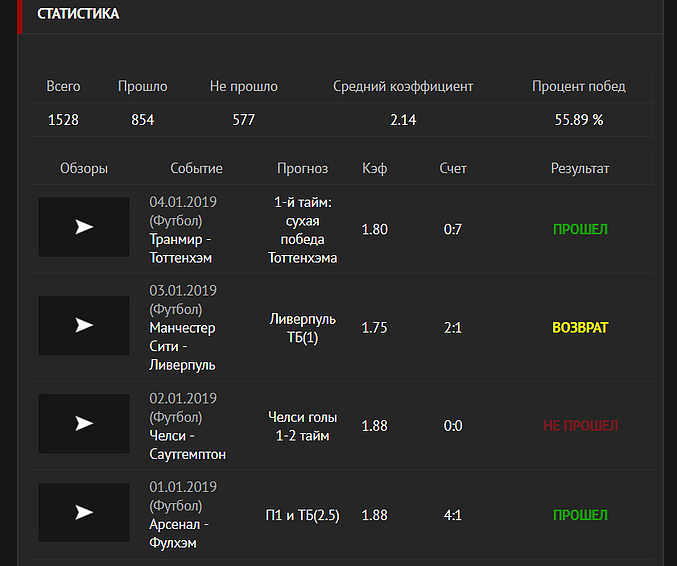Click the date 01.01.2019
The image size is (677, 566).
tap(183, 487)
